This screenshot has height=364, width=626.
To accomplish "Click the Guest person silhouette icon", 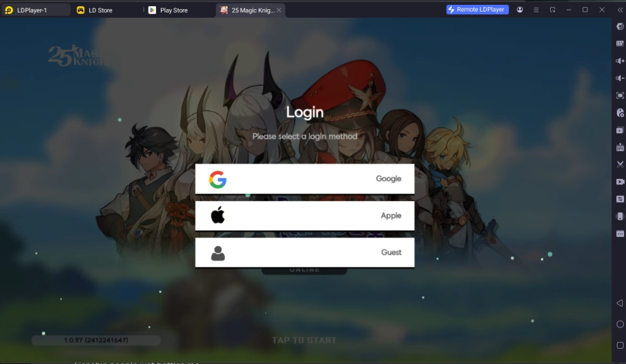I will click(x=218, y=253).
